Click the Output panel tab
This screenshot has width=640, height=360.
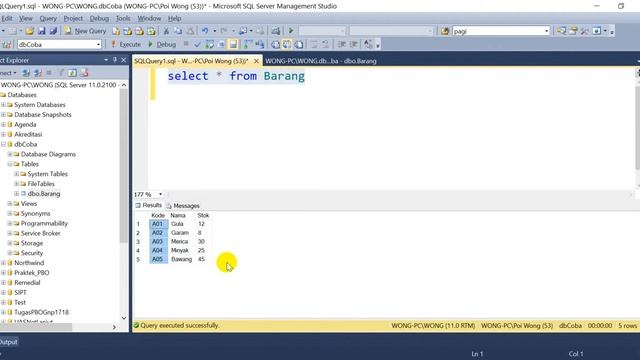[x=8, y=342]
